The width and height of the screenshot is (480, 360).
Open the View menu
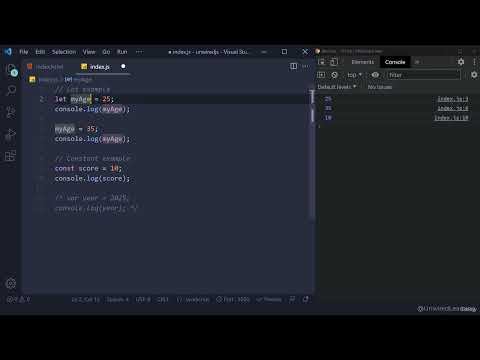[x=89, y=52]
